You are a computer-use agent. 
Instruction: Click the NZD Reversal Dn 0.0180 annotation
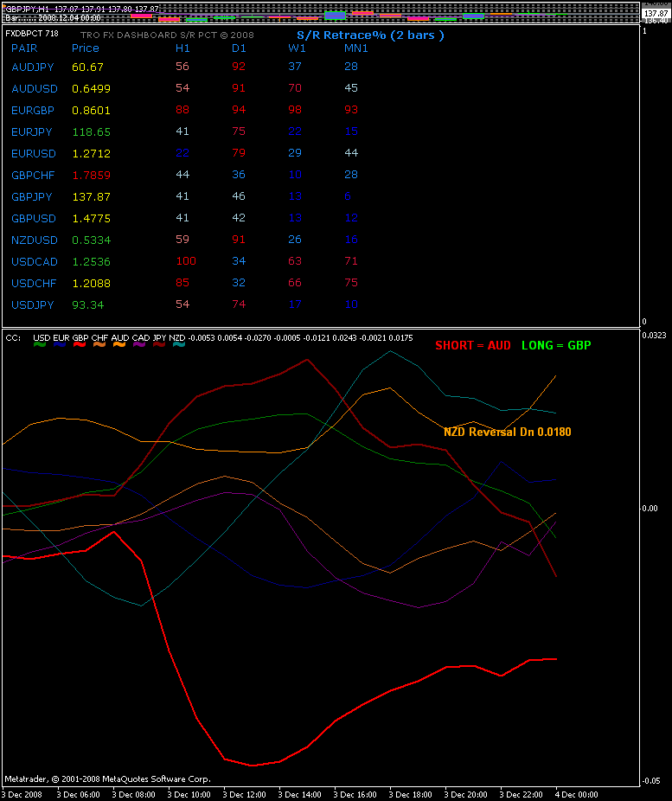[507, 433]
